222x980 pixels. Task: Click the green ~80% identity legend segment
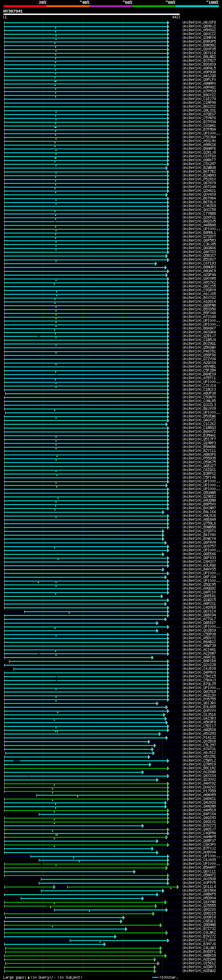154,6
